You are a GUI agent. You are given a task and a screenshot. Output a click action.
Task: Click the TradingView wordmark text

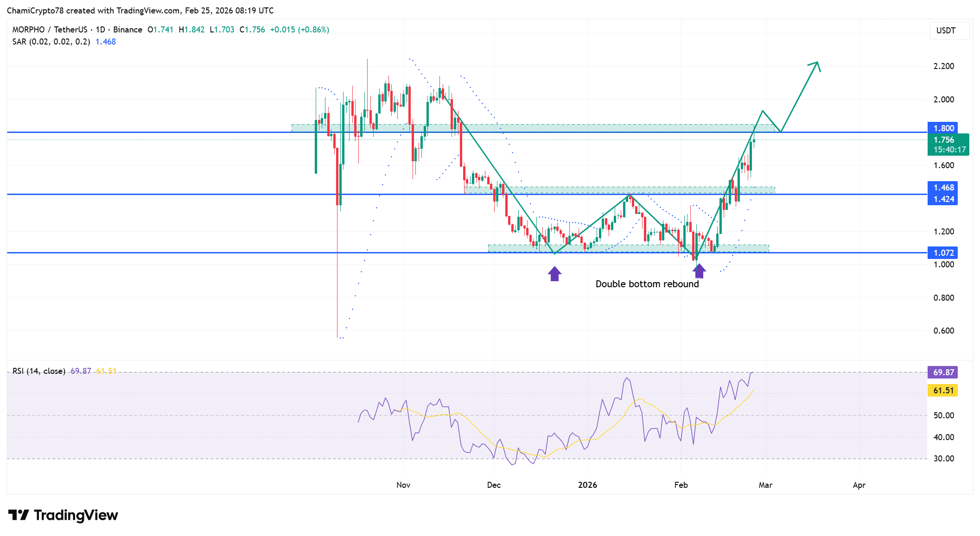[x=76, y=515]
